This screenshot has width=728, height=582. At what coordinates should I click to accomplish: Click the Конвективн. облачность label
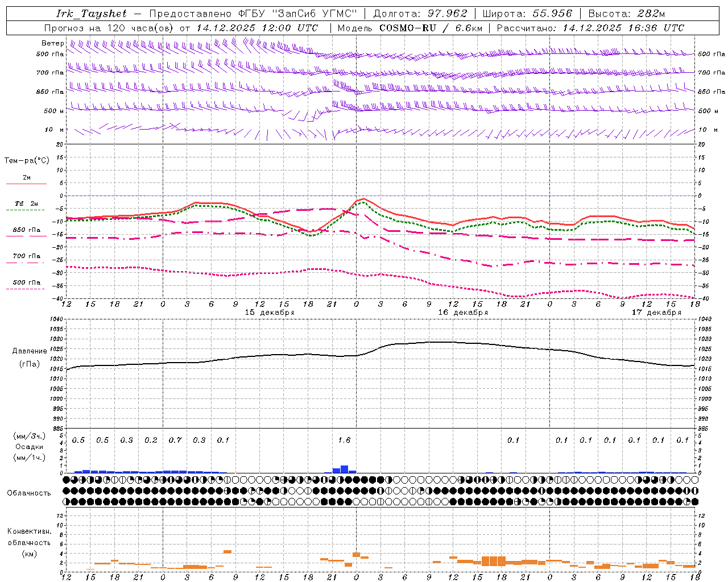pyautogui.click(x=29, y=537)
